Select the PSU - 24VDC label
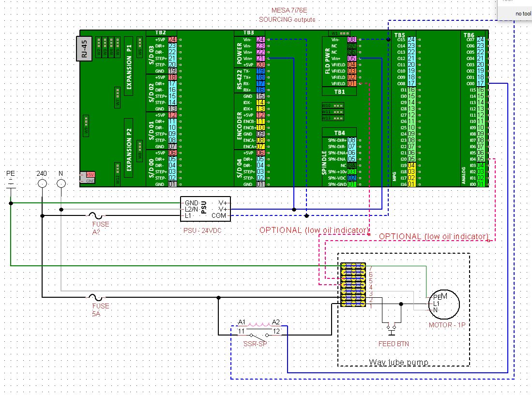 pos(202,231)
